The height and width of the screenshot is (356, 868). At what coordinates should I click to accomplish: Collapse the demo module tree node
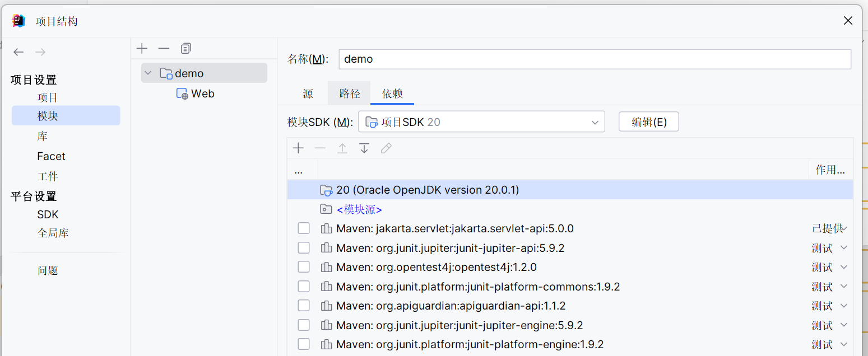(x=148, y=73)
